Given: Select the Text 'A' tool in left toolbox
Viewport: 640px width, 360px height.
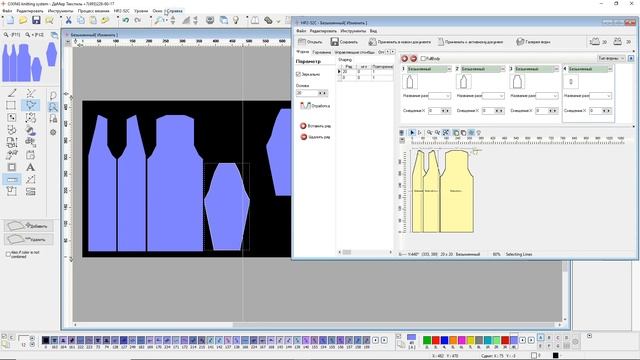Looking at the screenshot, I should 30,167.
